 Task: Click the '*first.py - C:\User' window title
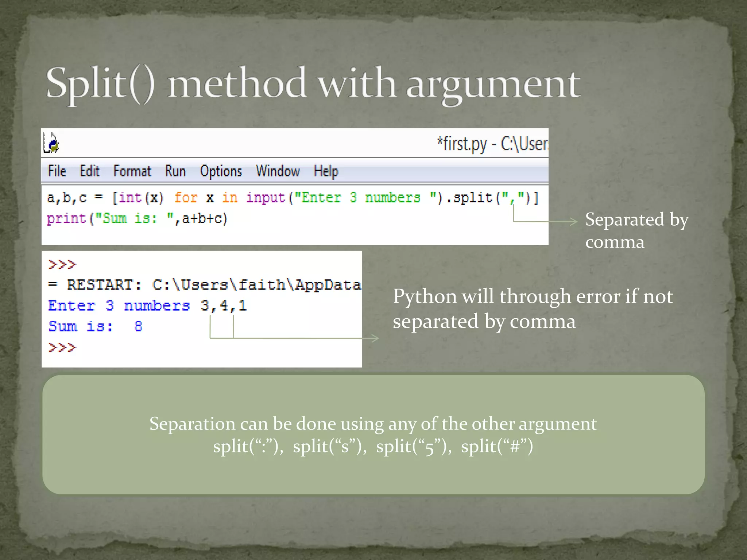[492, 144]
